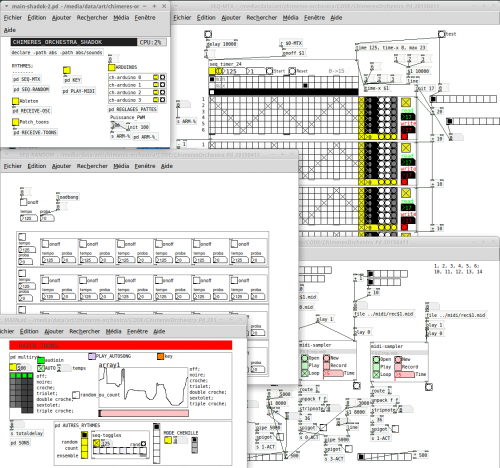Click the bang next to Start in seq timer
500x468 pixels.
pyautogui.click(x=269, y=71)
